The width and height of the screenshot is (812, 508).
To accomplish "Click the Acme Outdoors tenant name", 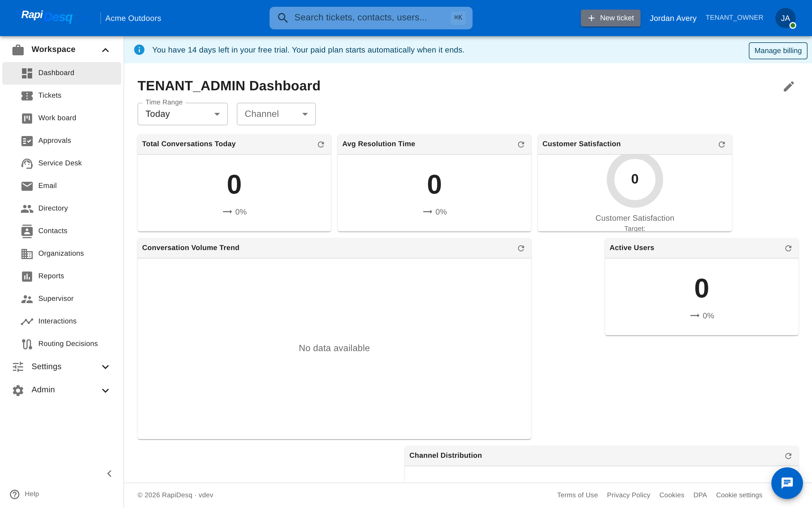I will tap(133, 18).
